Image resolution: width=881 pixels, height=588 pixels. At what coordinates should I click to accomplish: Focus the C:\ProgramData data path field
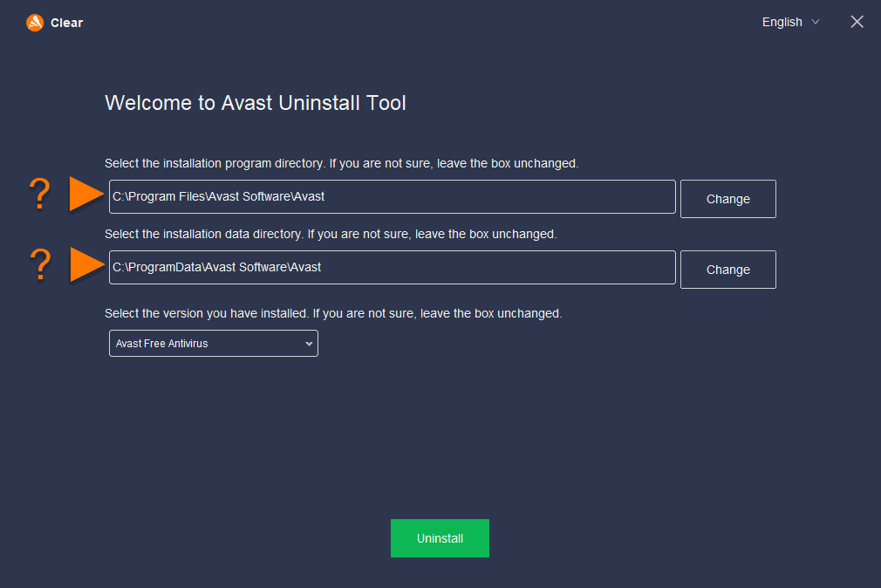click(392, 268)
